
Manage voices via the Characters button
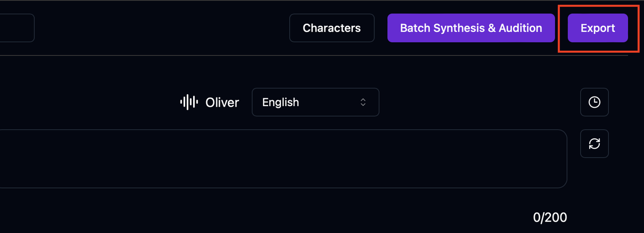[332, 28]
